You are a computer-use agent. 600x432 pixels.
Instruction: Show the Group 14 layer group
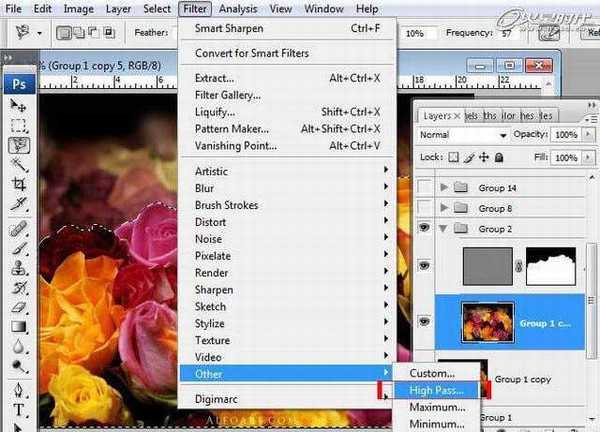pyautogui.click(x=426, y=187)
